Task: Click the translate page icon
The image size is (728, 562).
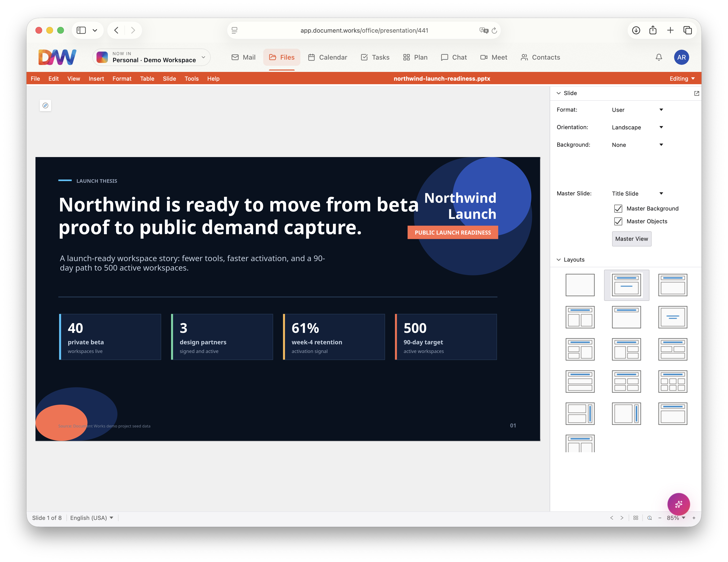Action: (484, 30)
